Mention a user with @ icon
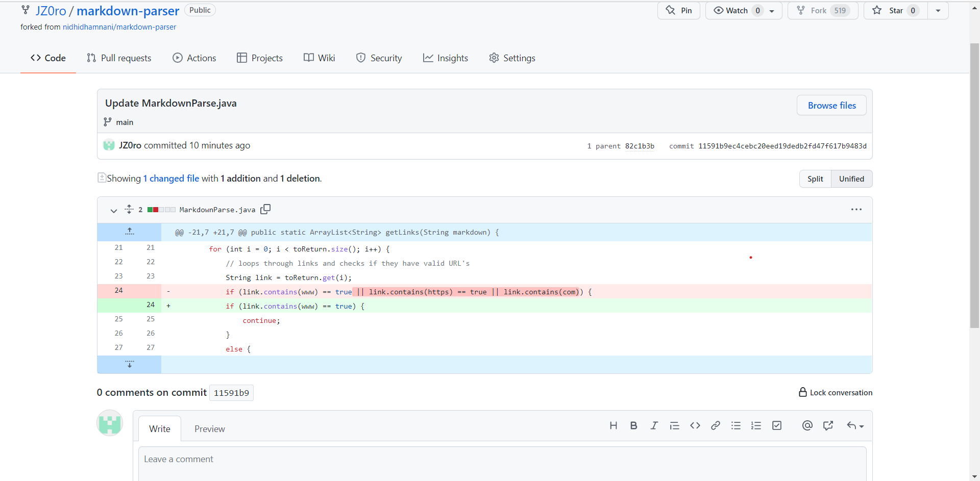This screenshot has height=481, width=980. pos(807,425)
